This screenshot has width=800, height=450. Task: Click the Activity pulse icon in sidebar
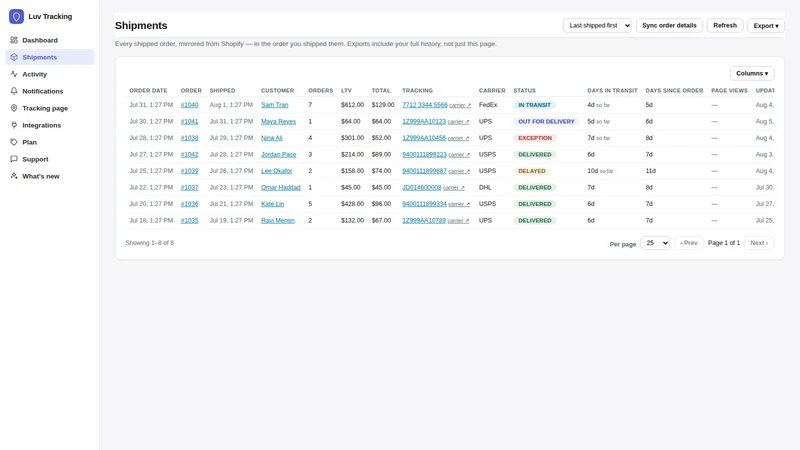[x=14, y=74]
